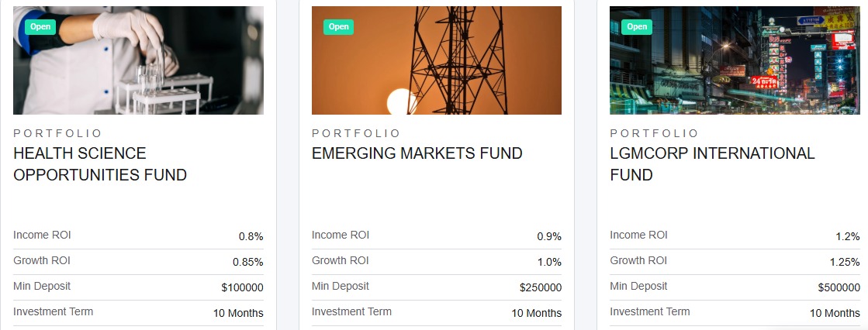Screen dimensions: 868x330
Task: Select the 0.8% Income ROI value
Action: [x=251, y=236]
